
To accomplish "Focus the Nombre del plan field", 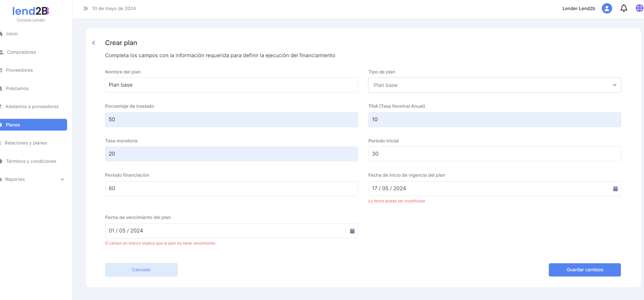I will click(x=231, y=85).
